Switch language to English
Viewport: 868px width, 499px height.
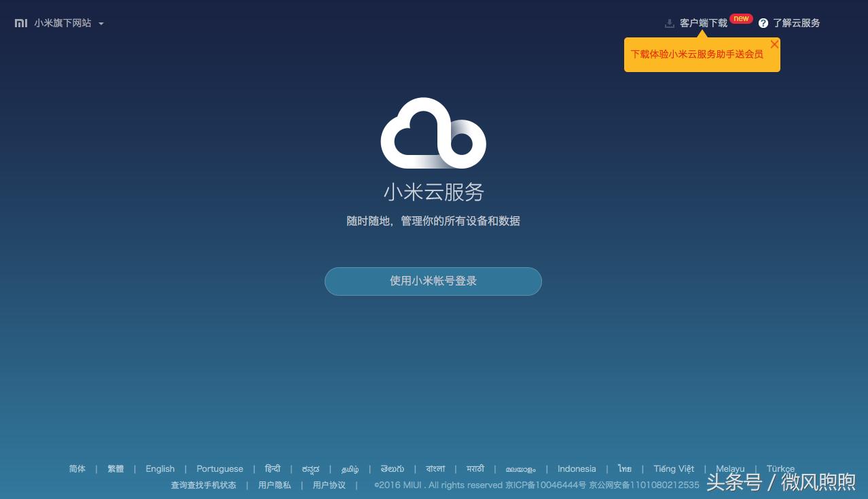click(x=160, y=468)
